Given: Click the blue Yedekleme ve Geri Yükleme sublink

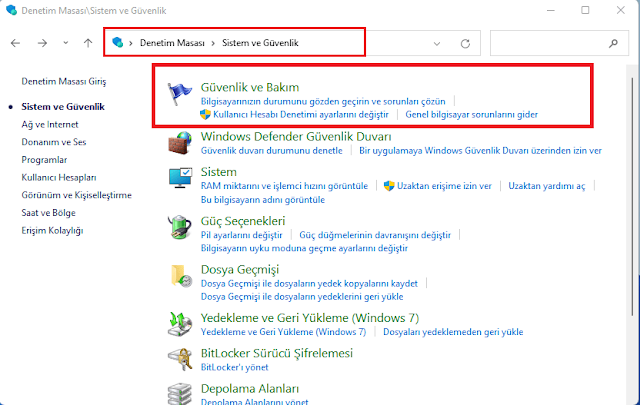Looking at the screenshot, I should point(283,332).
